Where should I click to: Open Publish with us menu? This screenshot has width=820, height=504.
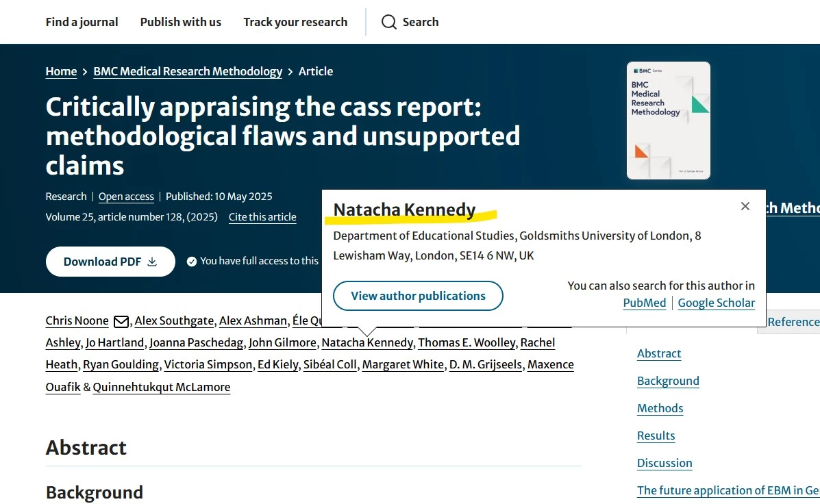[x=181, y=22]
